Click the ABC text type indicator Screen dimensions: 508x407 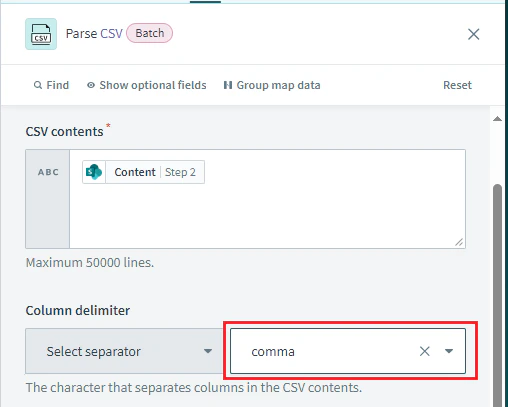coord(48,172)
